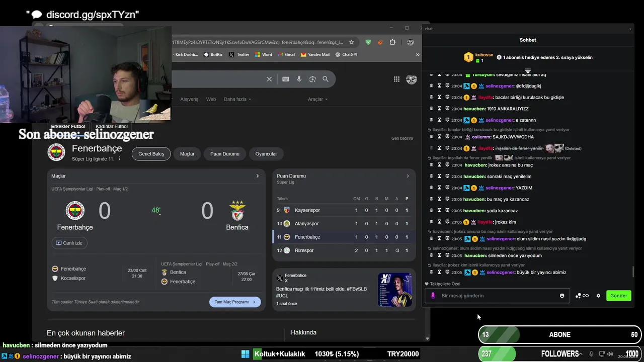Open the Tam Maç Programı button
The width and height of the screenshot is (644, 362).
click(x=235, y=302)
